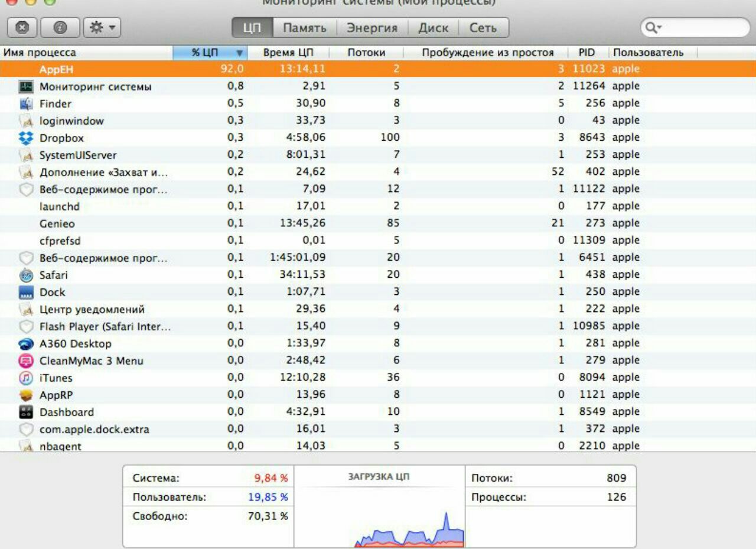This screenshot has width=756, height=549.
Task: Click the SystemUIServer process name
Action: coord(78,155)
